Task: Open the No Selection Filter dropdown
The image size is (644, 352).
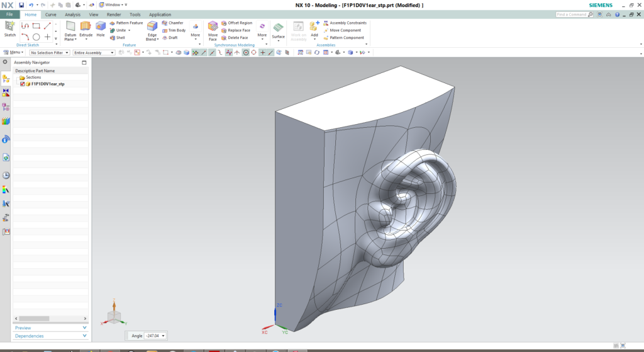Action: click(x=50, y=53)
